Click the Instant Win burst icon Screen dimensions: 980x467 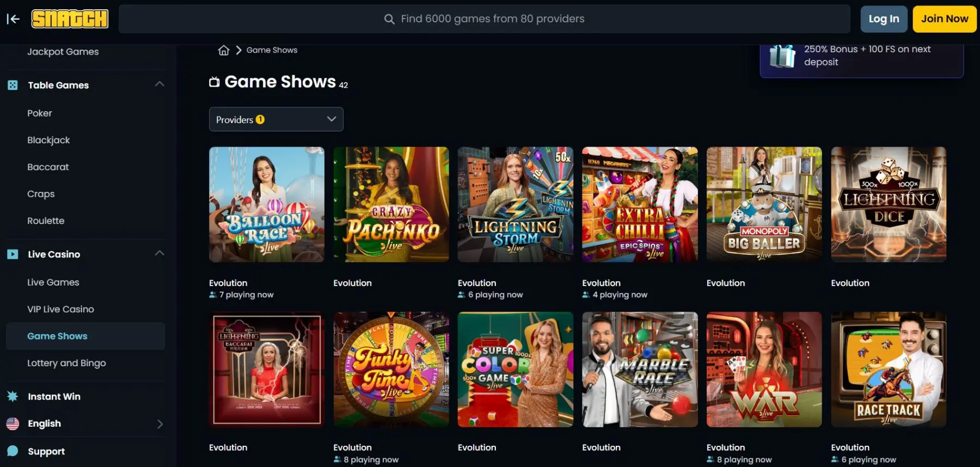click(13, 396)
